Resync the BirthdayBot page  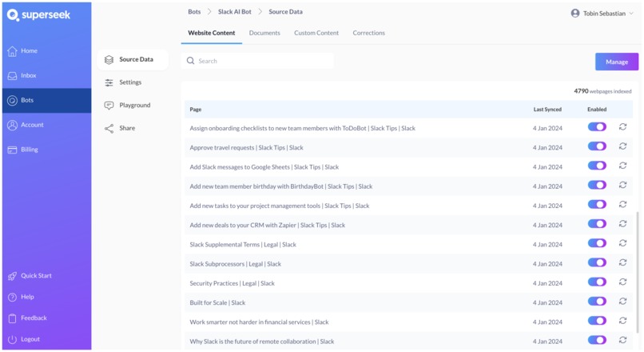[x=622, y=185]
